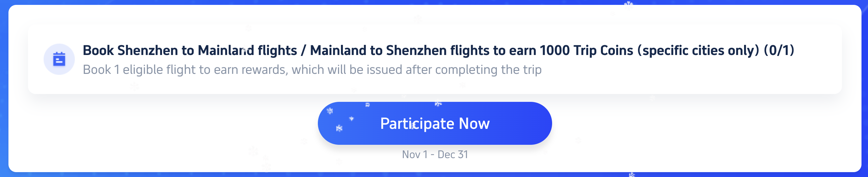Click the Book 1 eligible flight description

point(312,70)
